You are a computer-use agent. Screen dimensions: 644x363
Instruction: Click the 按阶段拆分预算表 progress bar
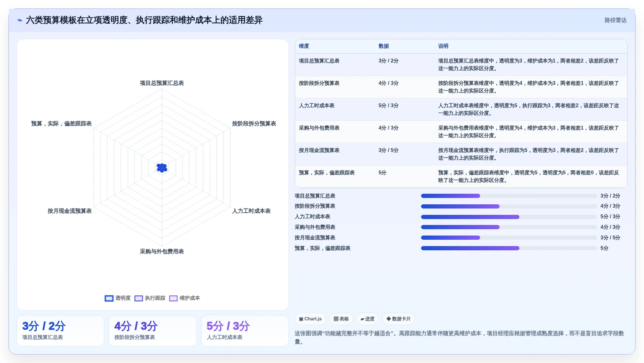coord(509,206)
